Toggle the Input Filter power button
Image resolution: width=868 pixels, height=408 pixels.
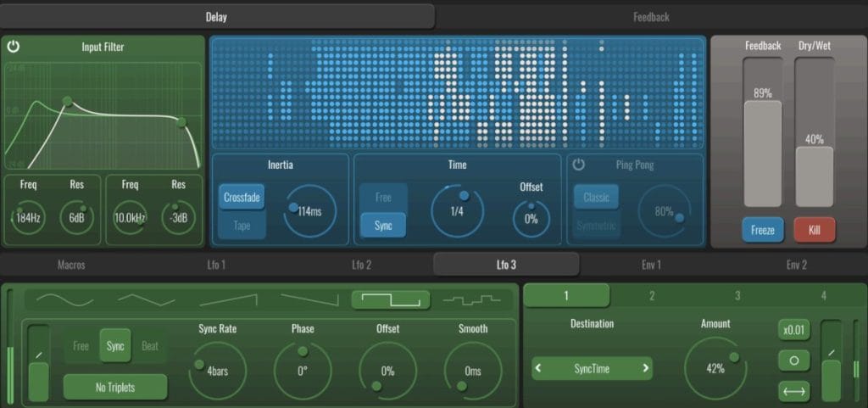(x=14, y=47)
